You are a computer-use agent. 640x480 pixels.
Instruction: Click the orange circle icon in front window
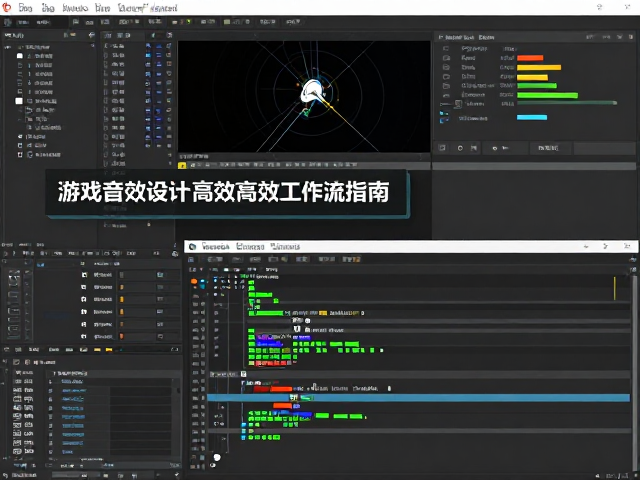pyautogui.click(x=194, y=281)
